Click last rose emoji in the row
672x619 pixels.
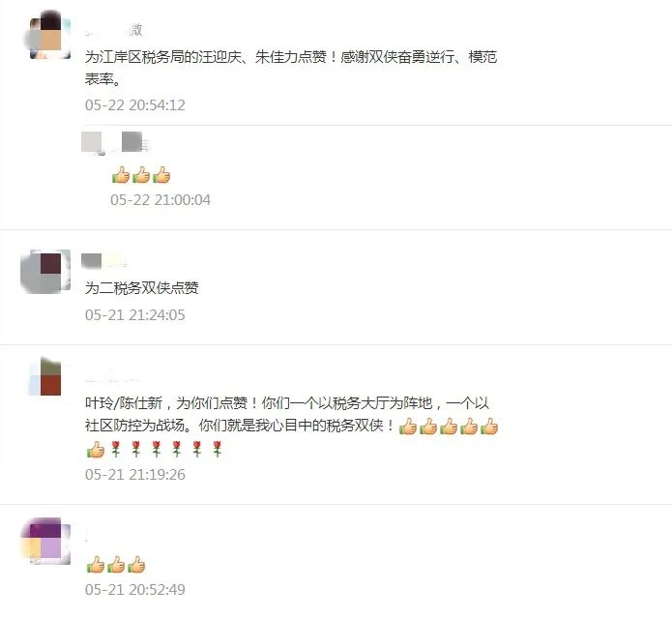[x=218, y=449]
